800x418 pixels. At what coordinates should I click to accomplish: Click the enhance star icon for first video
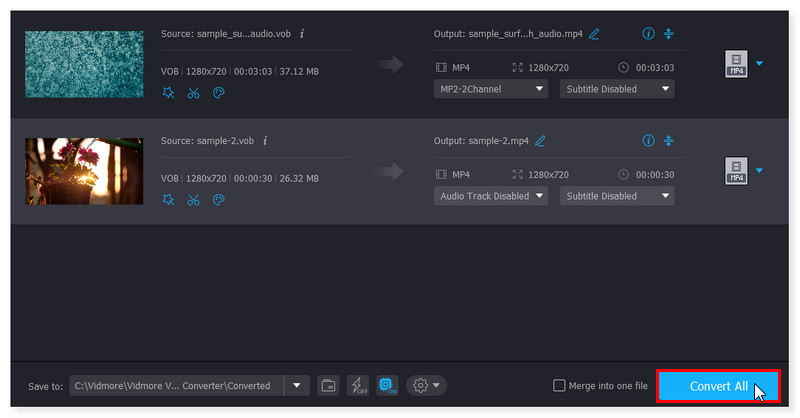(168, 93)
